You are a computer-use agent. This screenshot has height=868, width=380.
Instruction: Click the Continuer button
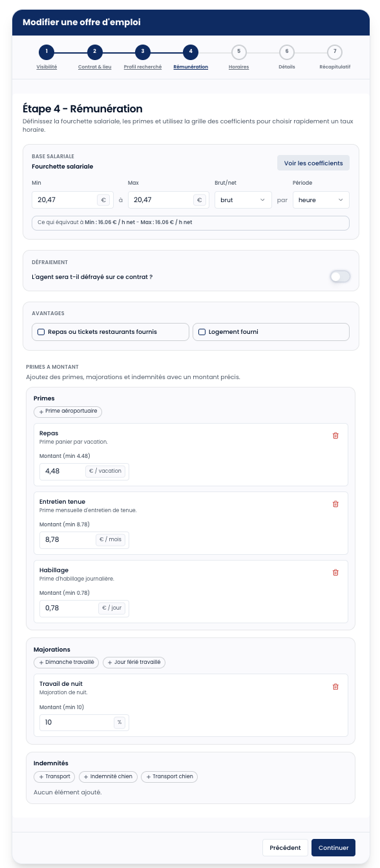(333, 848)
